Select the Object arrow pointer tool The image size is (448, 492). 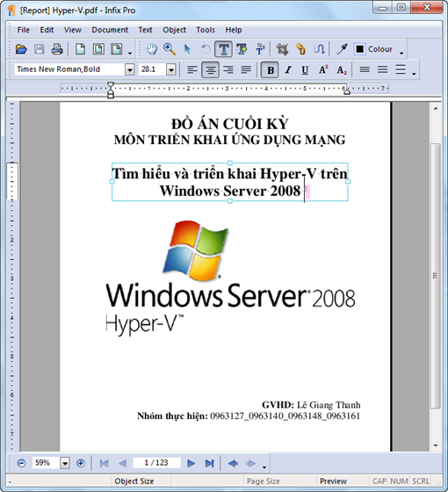coord(187,49)
